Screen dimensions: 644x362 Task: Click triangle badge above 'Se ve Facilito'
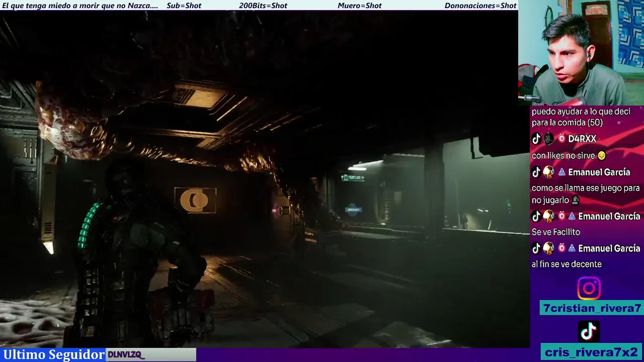[x=572, y=217]
